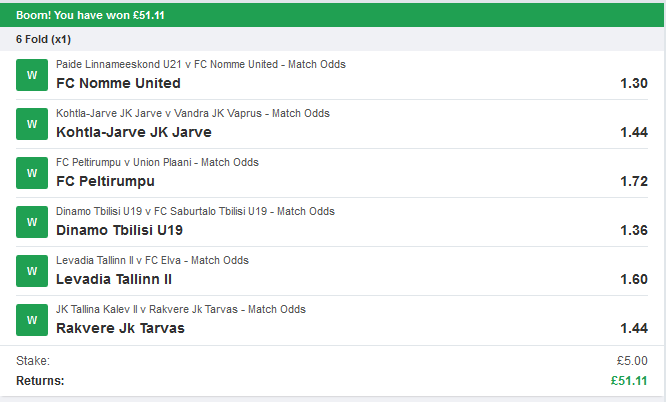The width and height of the screenshot is (666, 402).
Task: Open FC Nomme United selection
Action: point(119,83)
